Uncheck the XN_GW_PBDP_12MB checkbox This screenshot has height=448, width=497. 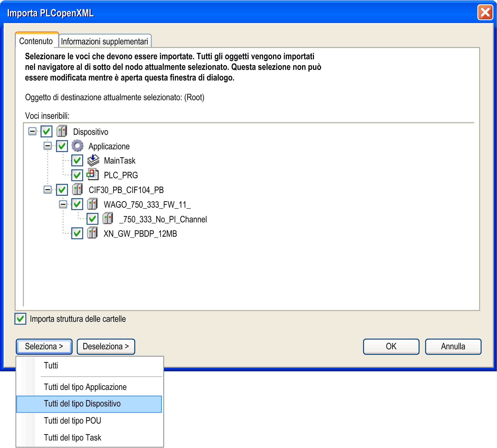pyautogui.click(x=77, y=233)
